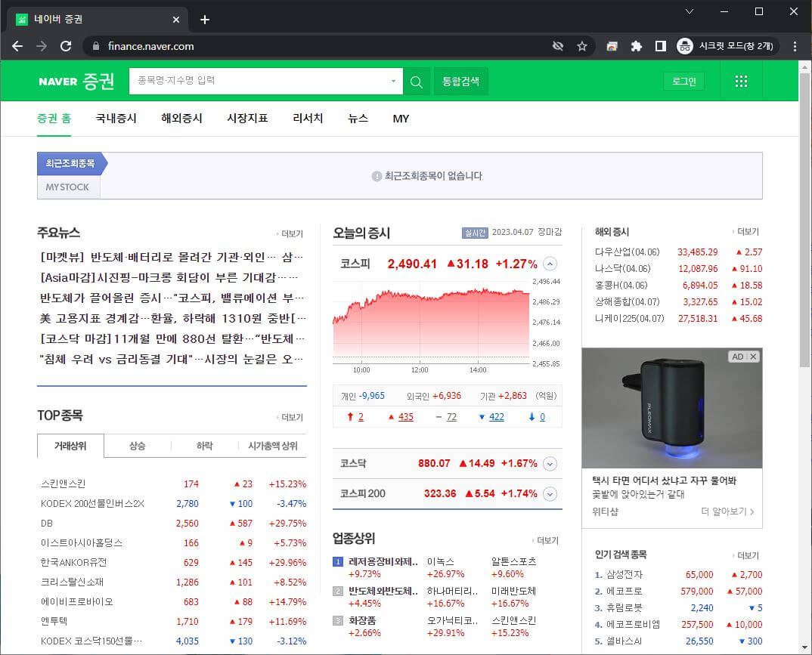This screenshot has height=655, width=812.
Task: Click the green search magnifier icon
Action: click(x=417, y=82)
